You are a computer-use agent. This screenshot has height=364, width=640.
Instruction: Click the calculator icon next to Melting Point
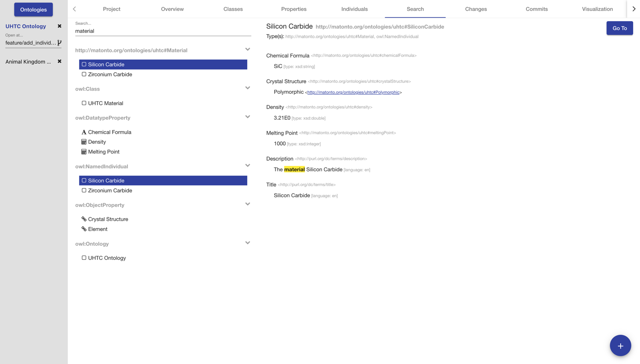[x=84, y=152]
